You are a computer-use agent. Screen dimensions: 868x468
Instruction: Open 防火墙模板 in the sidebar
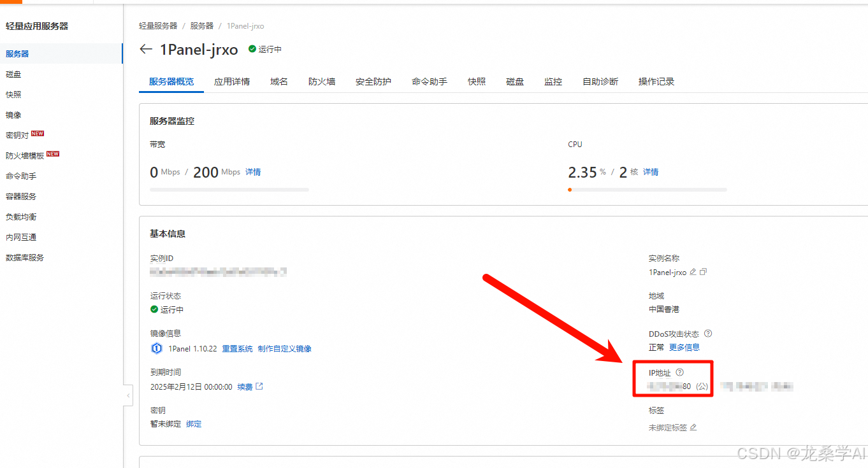point(25,155)
